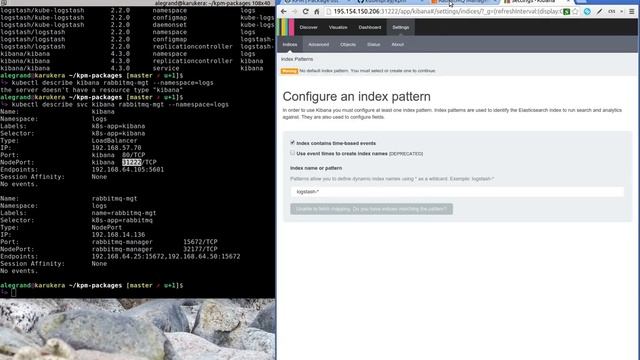Select the Status settings tab
The height and width of the screenshot is (360, 640).
(x=373, y=44)
